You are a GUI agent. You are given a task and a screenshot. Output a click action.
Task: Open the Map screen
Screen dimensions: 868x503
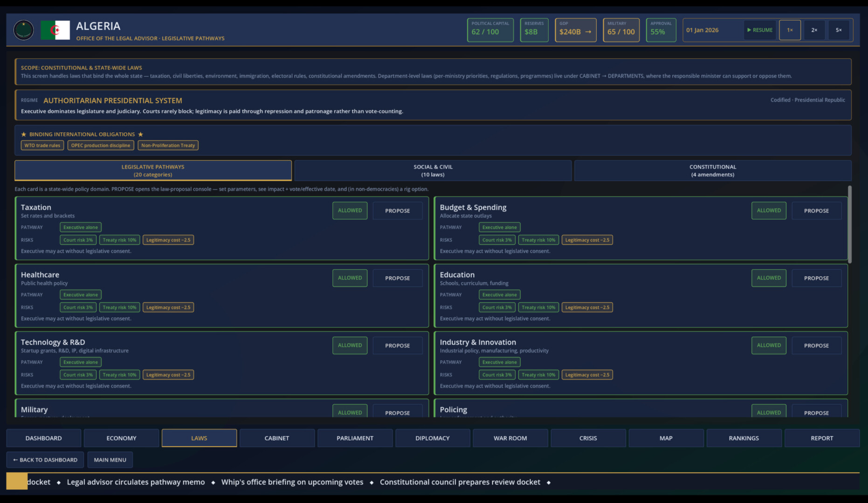pos(666,438)
